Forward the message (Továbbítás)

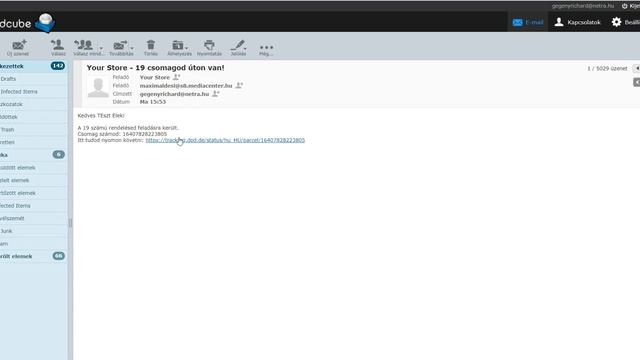121,48
